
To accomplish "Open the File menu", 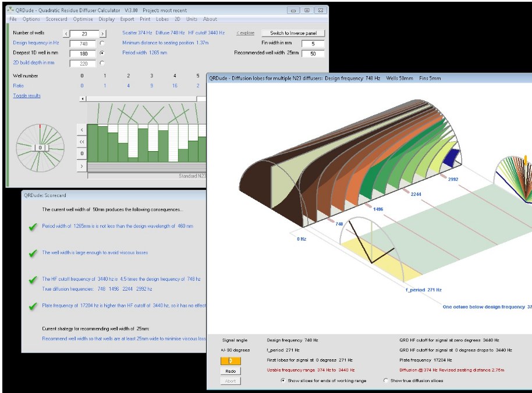I will tap(13, 19).
